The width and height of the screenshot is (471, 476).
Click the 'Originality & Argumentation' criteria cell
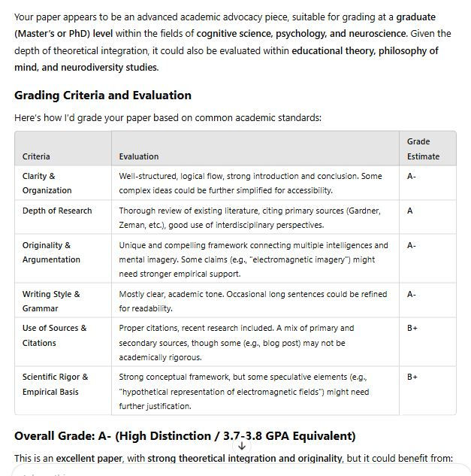click(51, 253)
